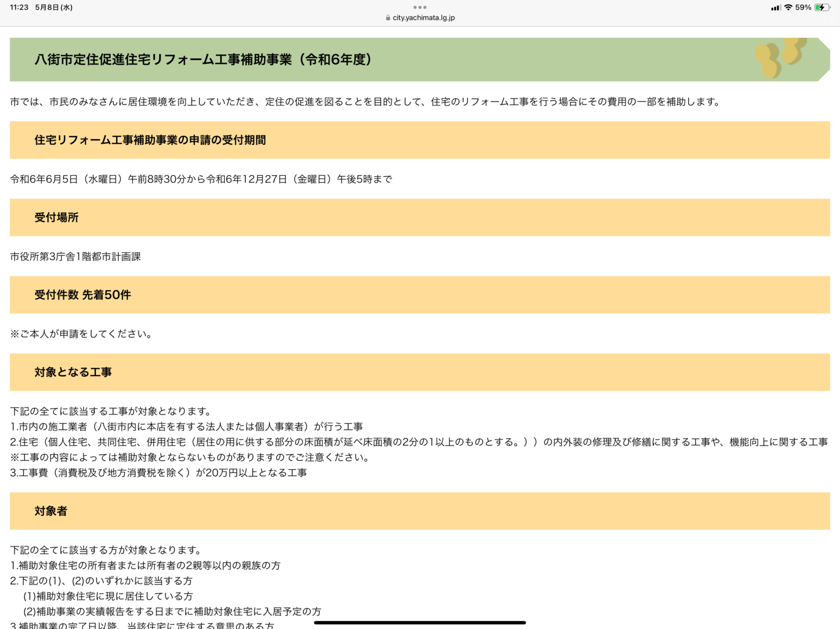Click the 申請の受付期間 section heading

150,140
